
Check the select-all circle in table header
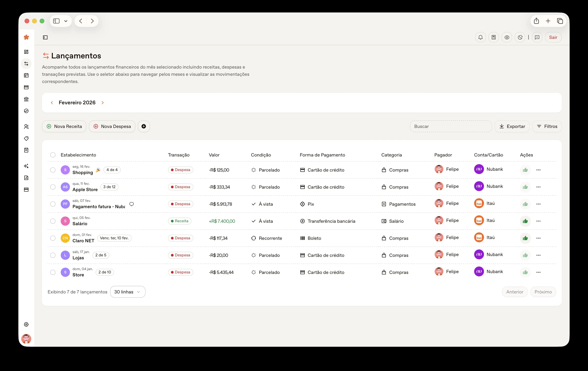click(53, 155)
